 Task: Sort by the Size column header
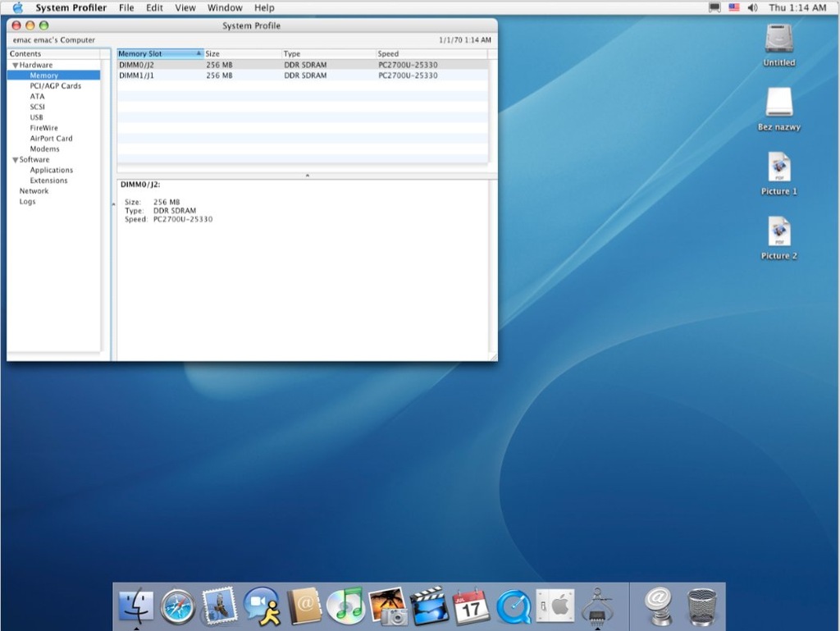[x=243, y=53]
